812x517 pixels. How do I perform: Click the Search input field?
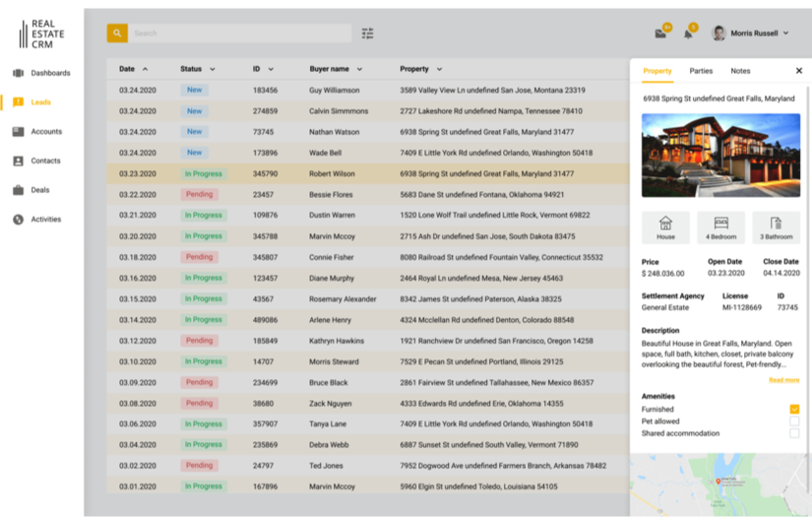[x=240, y=33]
